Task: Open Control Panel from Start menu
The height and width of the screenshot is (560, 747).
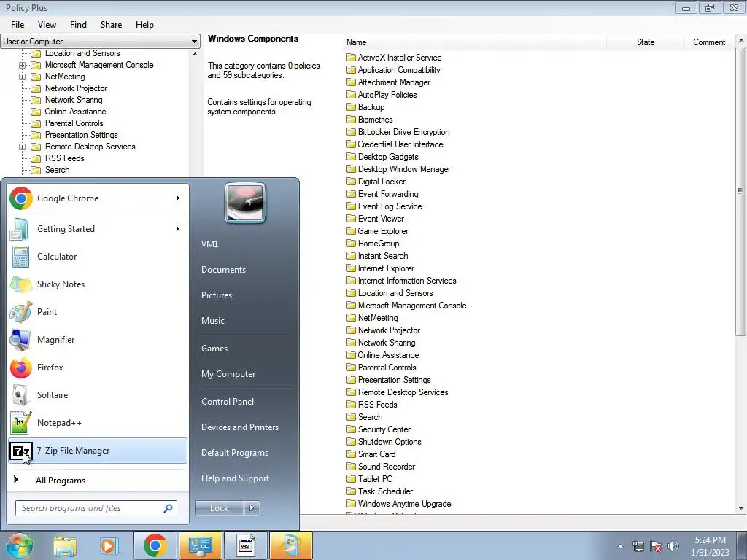Action: point(228,402)
